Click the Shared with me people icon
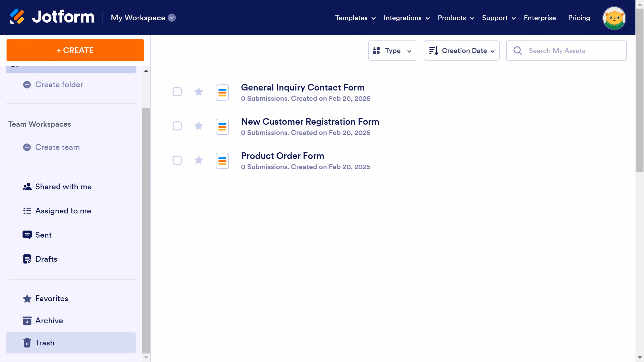The height and width of the screenshot is (362, 644). click(27, 187)
